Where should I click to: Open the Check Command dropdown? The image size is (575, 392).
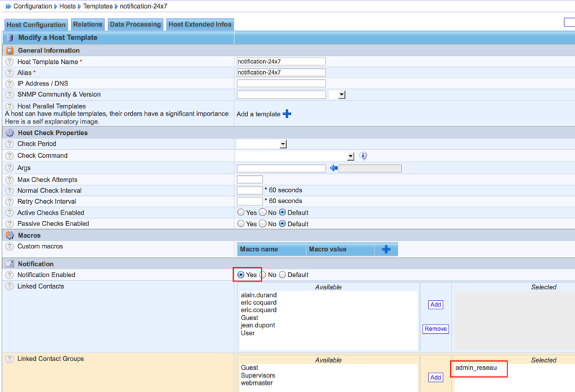coord(351,156)
